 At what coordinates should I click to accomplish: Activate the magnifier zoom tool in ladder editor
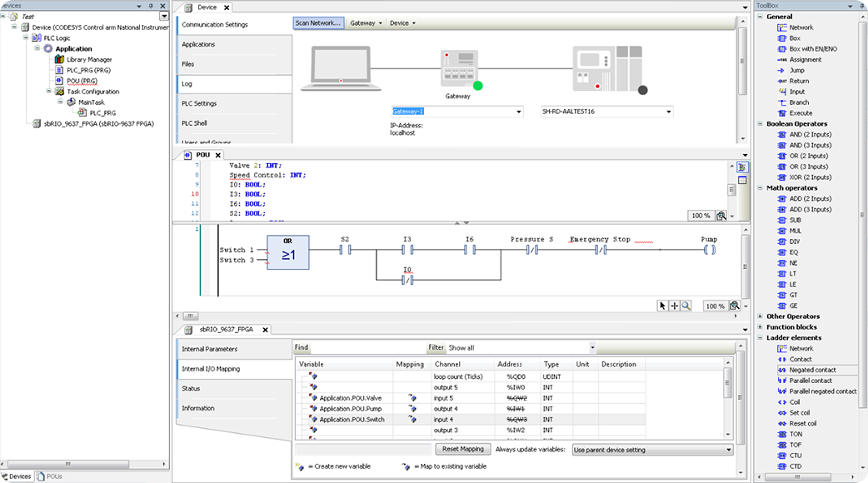pyautogui.click(x=686, y=306)
